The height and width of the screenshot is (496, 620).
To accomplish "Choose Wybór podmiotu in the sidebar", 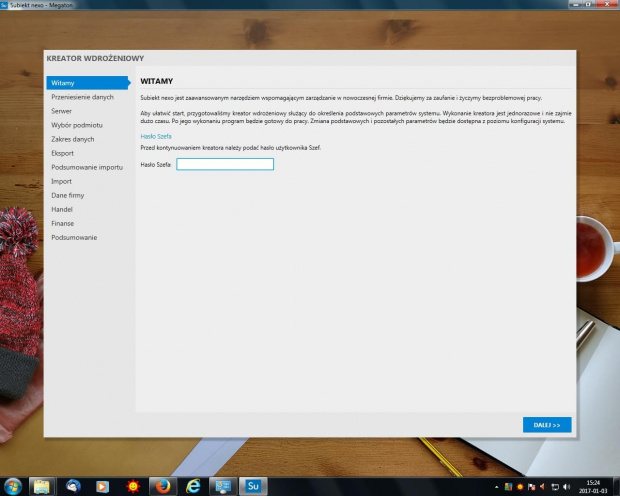I will point(77,125).
